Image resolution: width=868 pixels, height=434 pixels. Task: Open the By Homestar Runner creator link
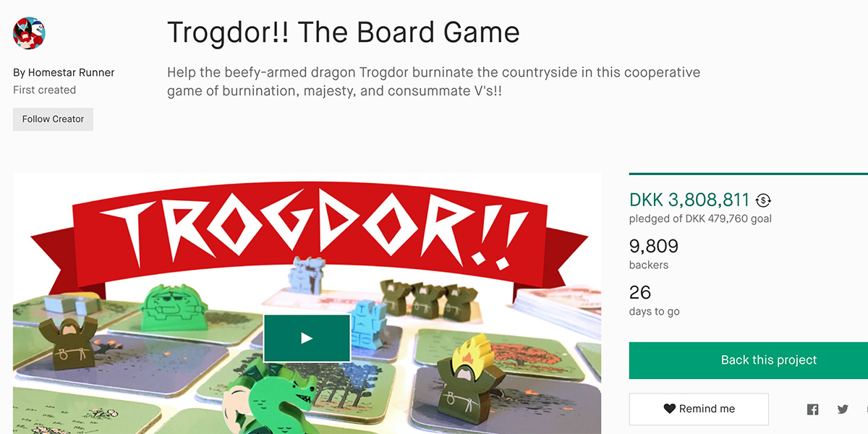click(64, 72)
